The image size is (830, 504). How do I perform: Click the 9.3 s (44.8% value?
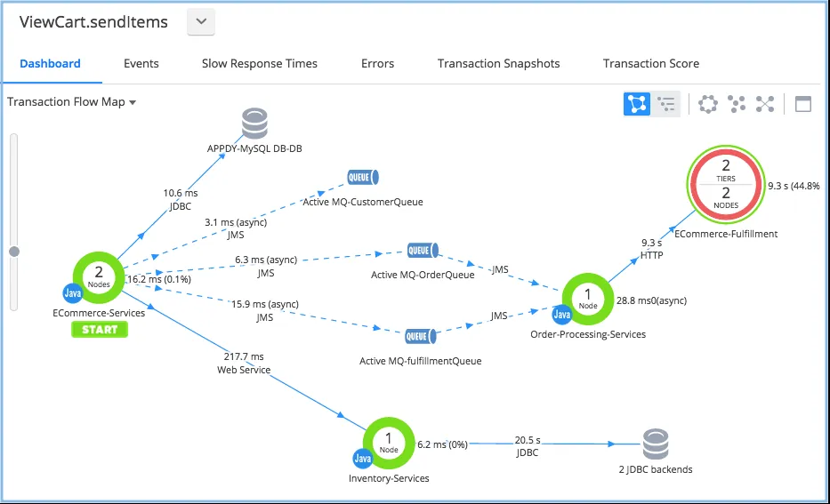point(794,186)
